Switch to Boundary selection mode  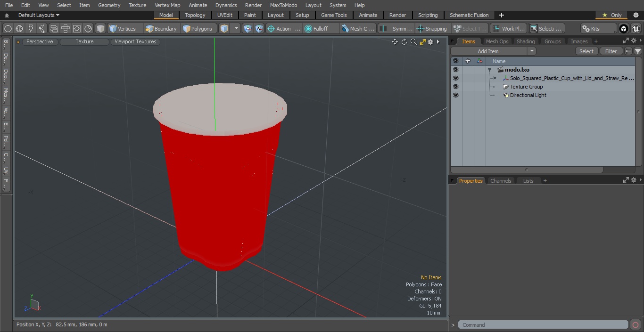tap(161, 29)
